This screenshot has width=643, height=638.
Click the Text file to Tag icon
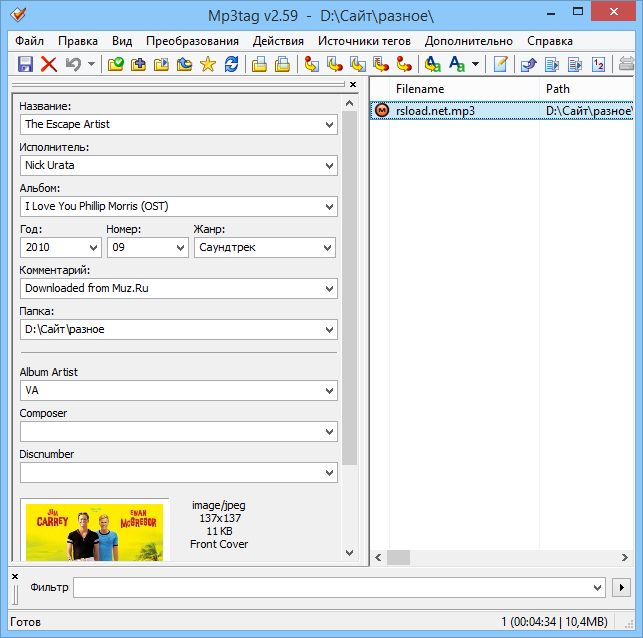(x=381, y=64)
